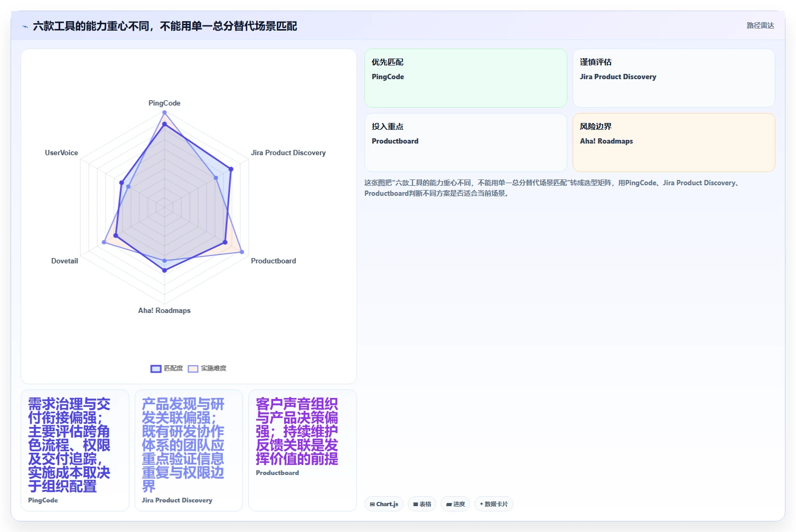Click the Productboard caption under the third summary
This screenshot has width=796, height=532.
pos(277,473)
